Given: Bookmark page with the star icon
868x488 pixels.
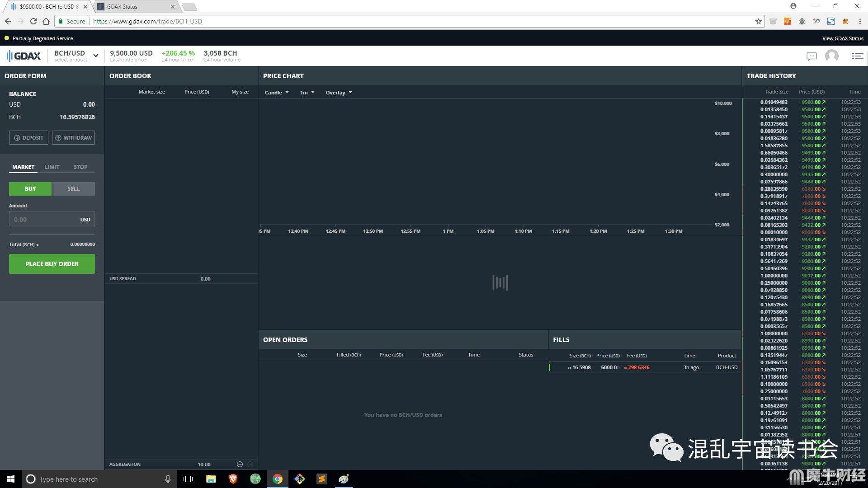Looking at the screenshot, I should pos(758,21).
